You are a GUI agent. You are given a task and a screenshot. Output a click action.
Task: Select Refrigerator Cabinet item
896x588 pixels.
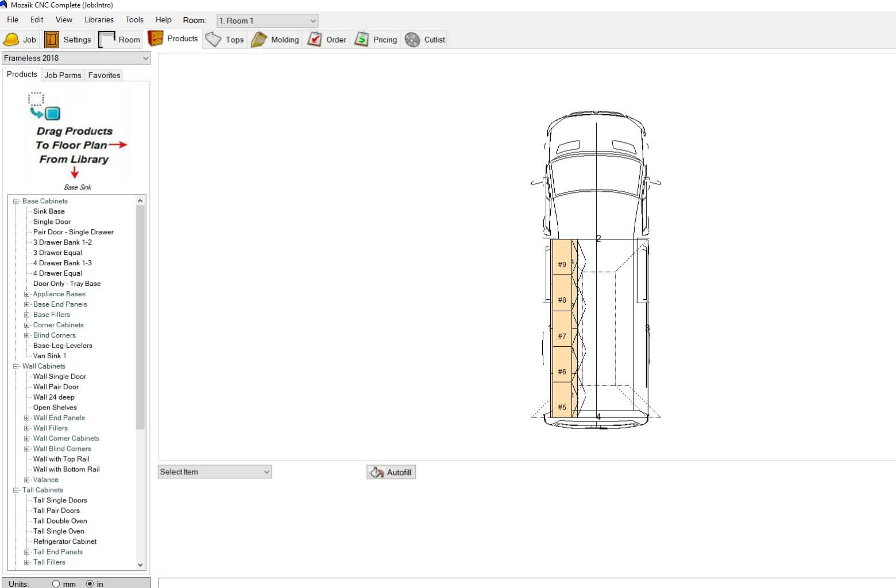(65, 541)
